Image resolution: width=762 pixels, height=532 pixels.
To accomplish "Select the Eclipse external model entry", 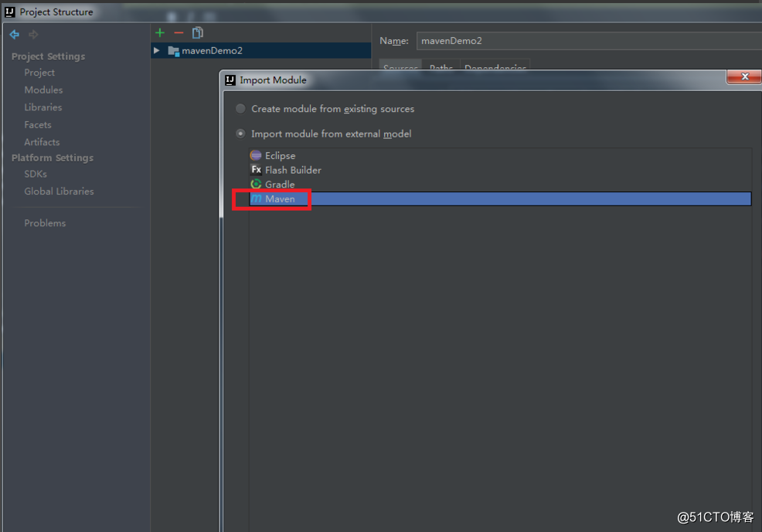I will pos(500,155).
